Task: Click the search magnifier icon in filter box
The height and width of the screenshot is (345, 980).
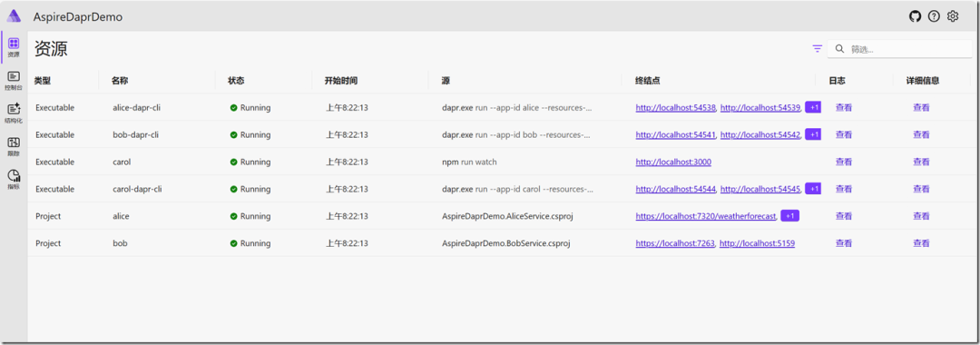Action: (839, 49)
